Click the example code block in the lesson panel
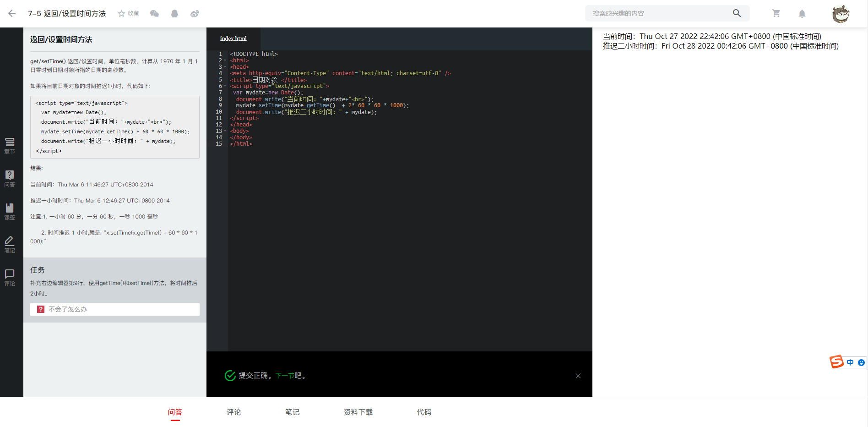Screen dimensions: 868x427 pos(115,127)
